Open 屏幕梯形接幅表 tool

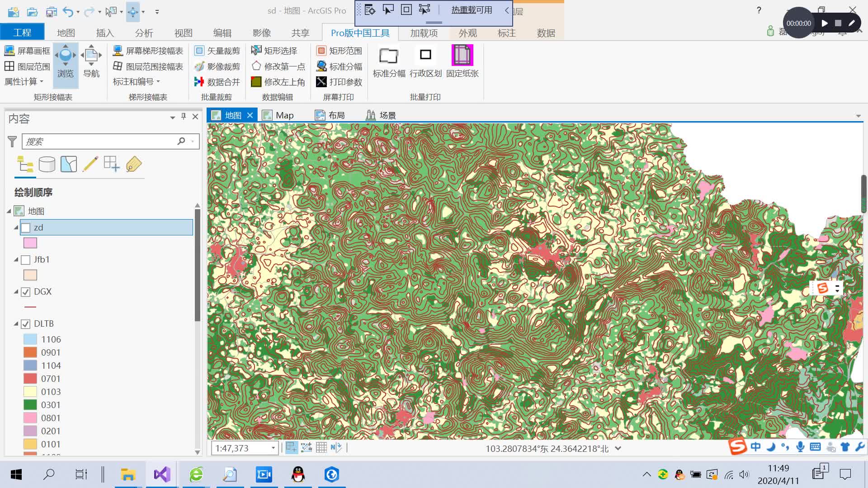pos(148,51)
